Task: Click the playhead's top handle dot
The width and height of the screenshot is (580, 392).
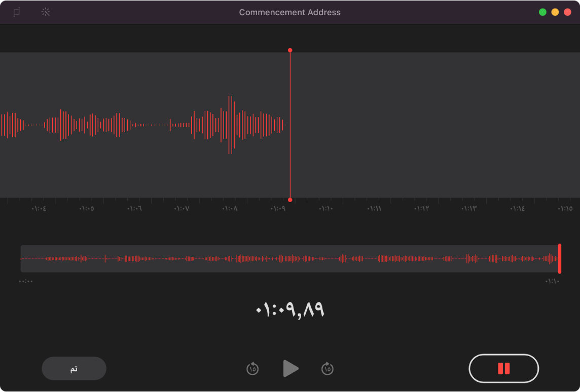Action: (290, 50)
